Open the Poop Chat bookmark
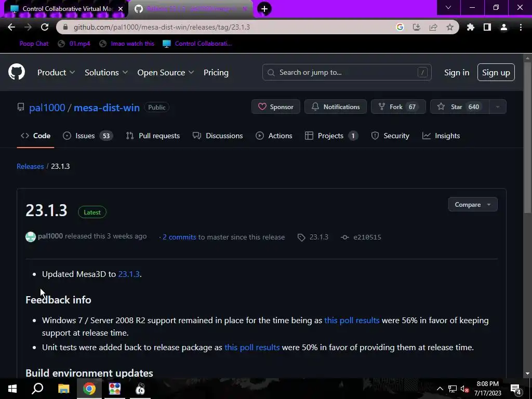The width and height of the screenshot is (532, 399). pyautogui.click(x=34, y=44)
